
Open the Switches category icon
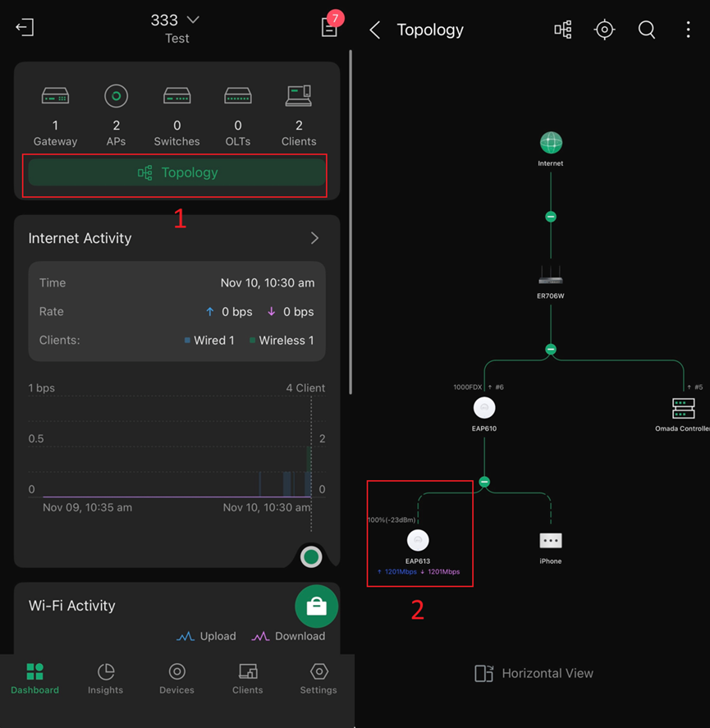pyautogui.click(x=176, y=96)
